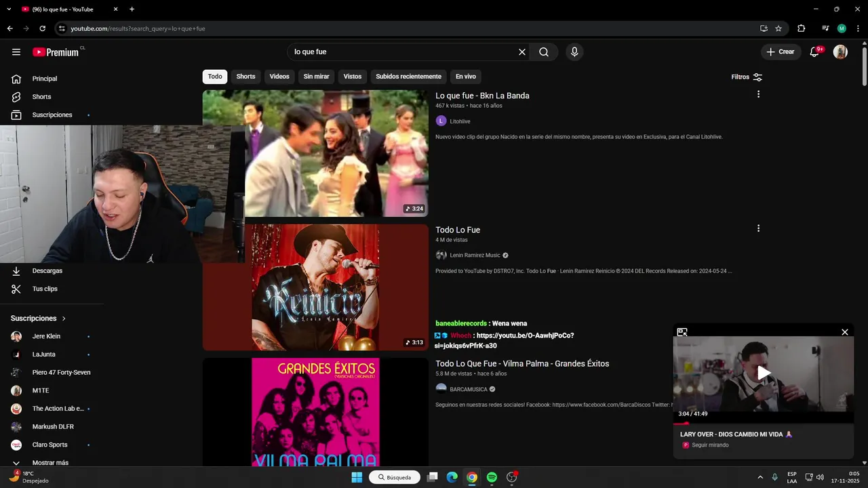This screenshot has width=868, height=488.
Task: Select the Vistos filter chip
Action: tap(353, 77)
